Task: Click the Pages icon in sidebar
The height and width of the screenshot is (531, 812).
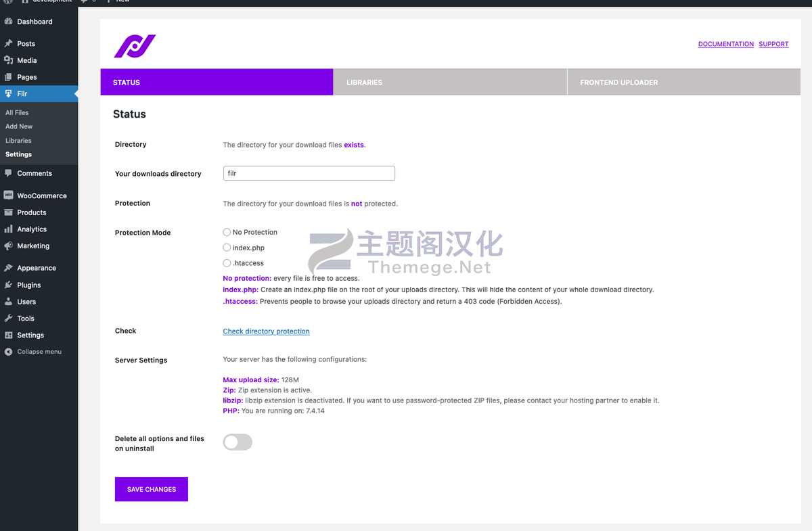Action: click(x=8, y=77)
